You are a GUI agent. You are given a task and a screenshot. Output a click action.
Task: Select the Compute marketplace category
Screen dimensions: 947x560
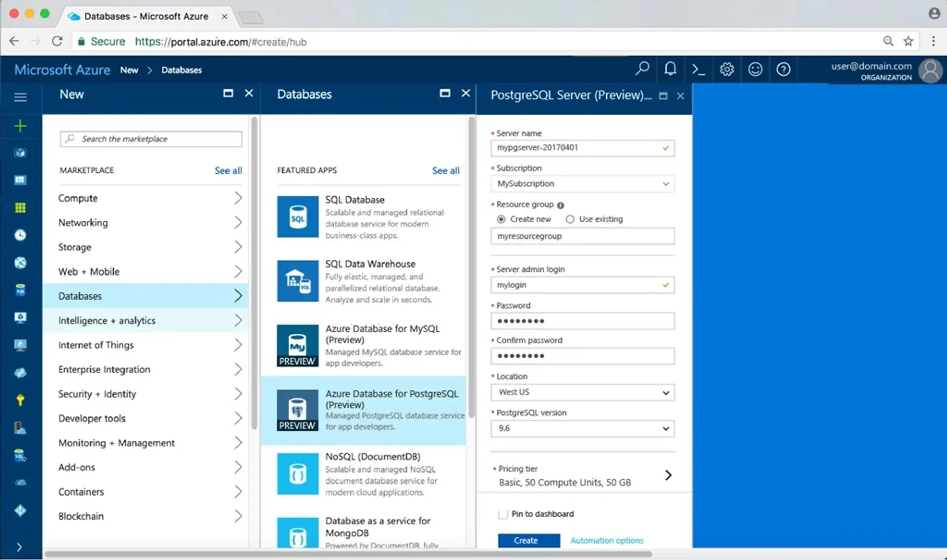[x=148, y=198]
